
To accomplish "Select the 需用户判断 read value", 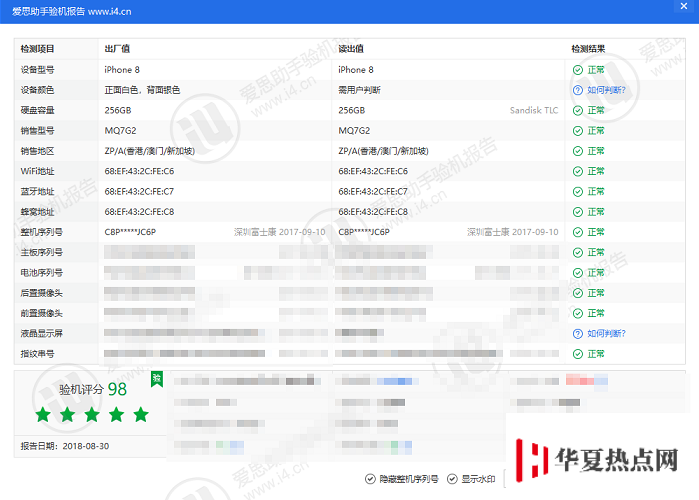I will pyautogui.click(x=359, y=90).
